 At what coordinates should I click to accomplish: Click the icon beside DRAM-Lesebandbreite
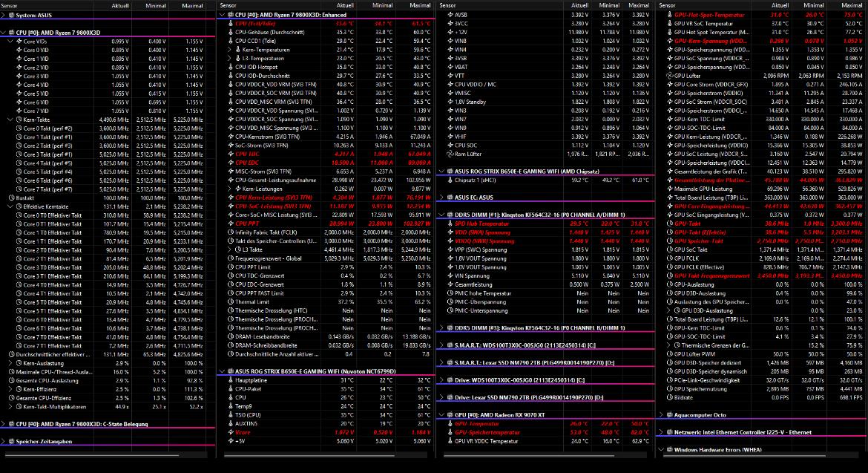(x=231, y=337)
